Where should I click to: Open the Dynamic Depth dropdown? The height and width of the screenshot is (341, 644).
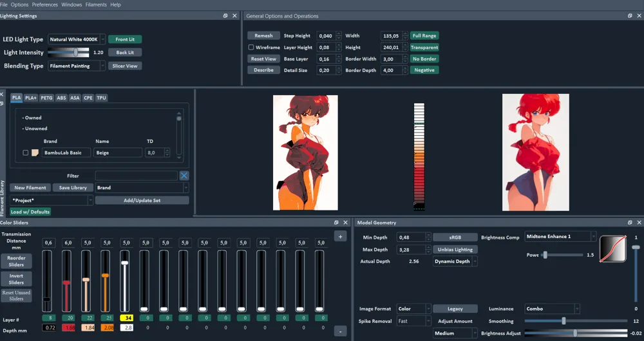click(455, 261)
